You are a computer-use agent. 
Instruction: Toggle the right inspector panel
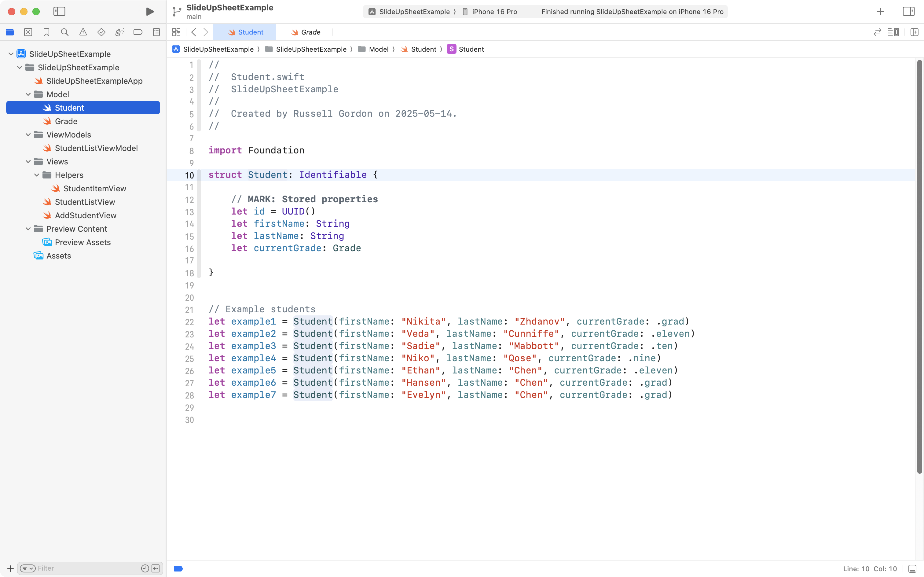908,11
